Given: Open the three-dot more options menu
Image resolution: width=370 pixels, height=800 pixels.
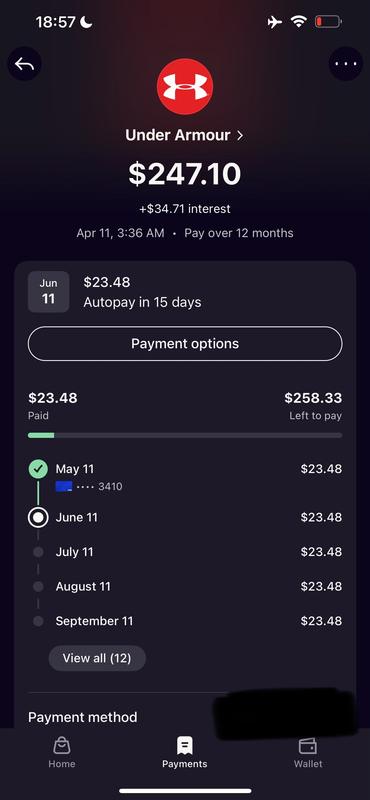Looking at the screenshot, I should coord(346,64).
